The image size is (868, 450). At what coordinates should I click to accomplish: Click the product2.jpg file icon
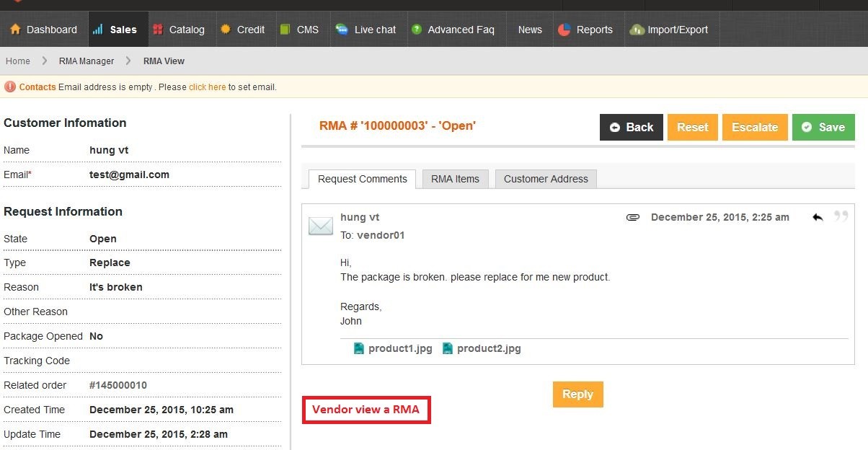coord(448,348)
